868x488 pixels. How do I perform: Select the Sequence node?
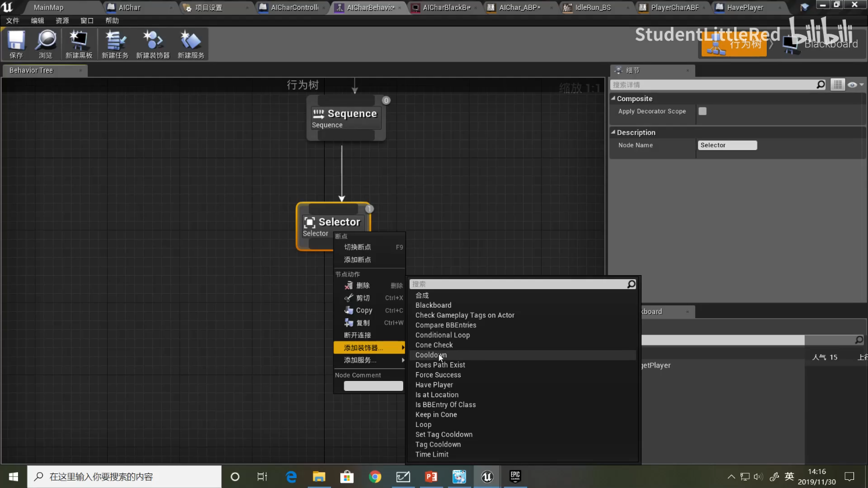point(346,118)
